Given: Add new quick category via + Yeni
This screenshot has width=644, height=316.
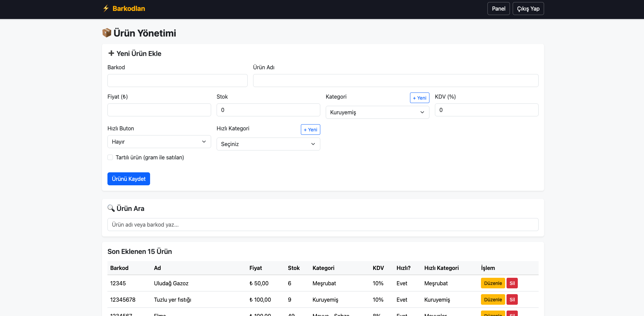Looking at the screenshot, I should click(x=310, y=130).
